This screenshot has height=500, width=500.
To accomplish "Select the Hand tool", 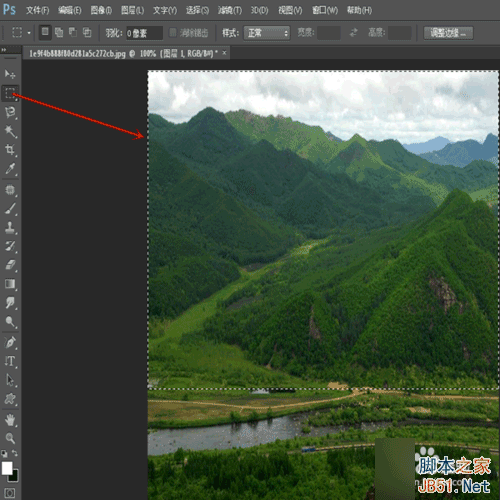I will 10,420.
